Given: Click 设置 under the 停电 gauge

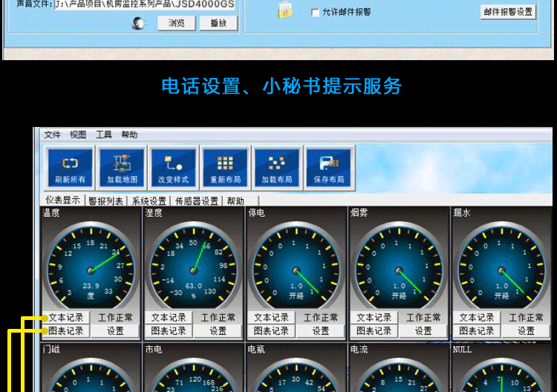Looking at the screenshot, I should click(x=320, y=331).
